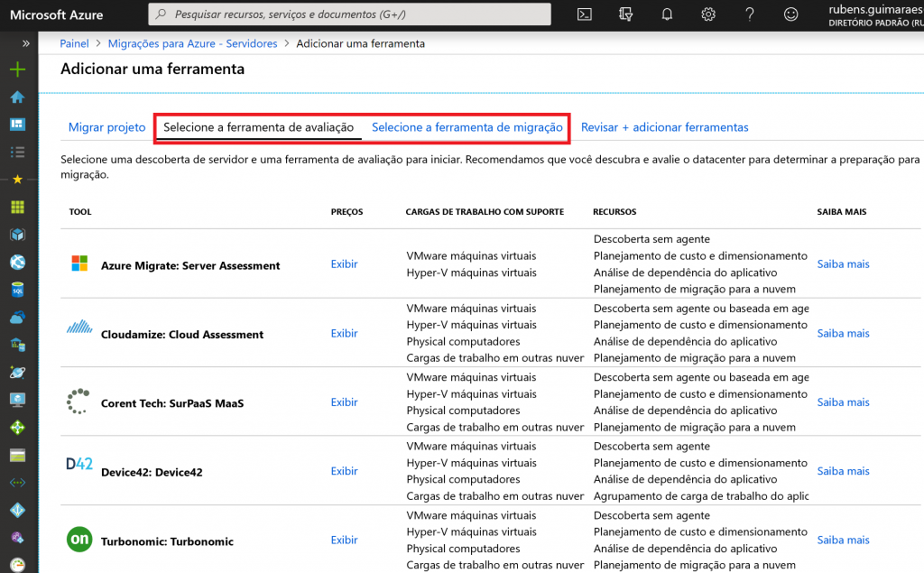Image resolution: width=924 pixels, height=573 pixels.
Task: Send feedback via the smiley icon
Action: (x=791, y=14)
